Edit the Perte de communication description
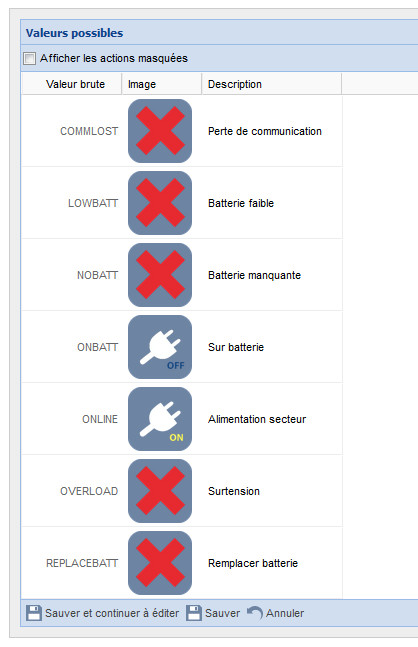 point(265,131)
